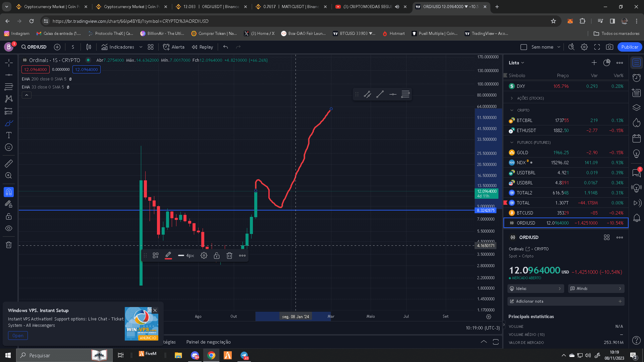This screenshot has height=362, width=644.
Task: Click the trash icon in left toolbar
Action: 9,245
